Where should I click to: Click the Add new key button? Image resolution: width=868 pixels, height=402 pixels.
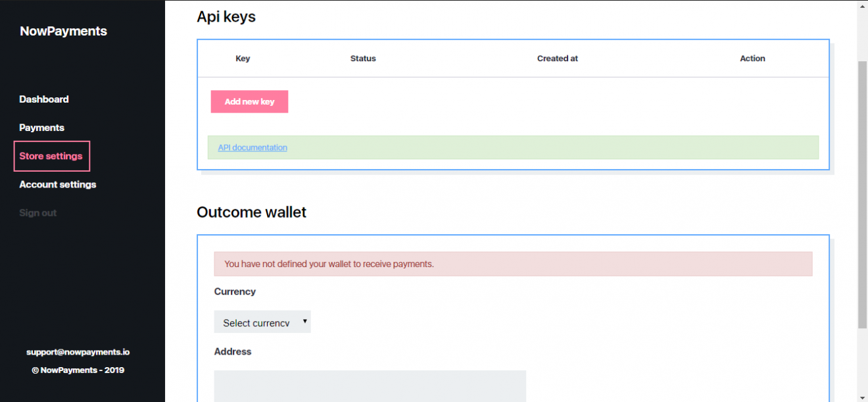[249, 101]
